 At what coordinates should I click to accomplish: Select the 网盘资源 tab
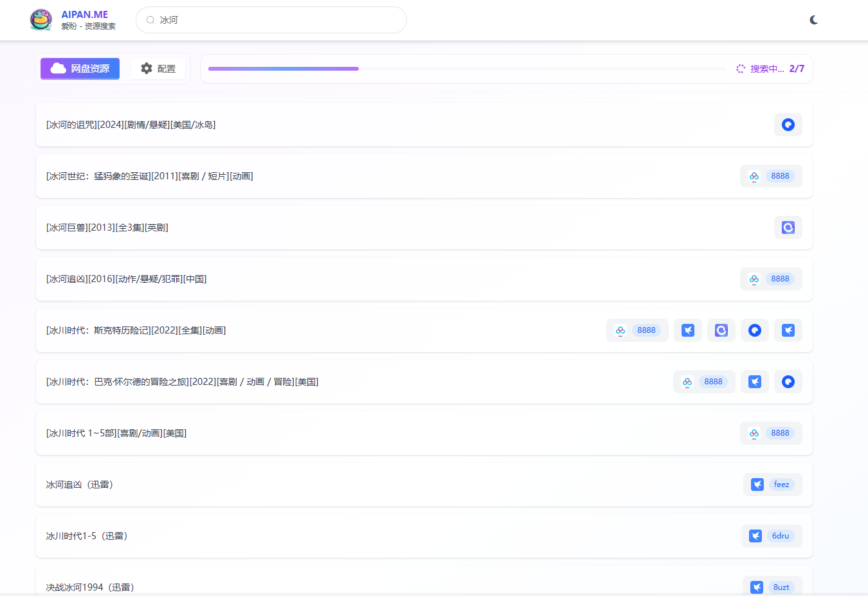[80, 69]
